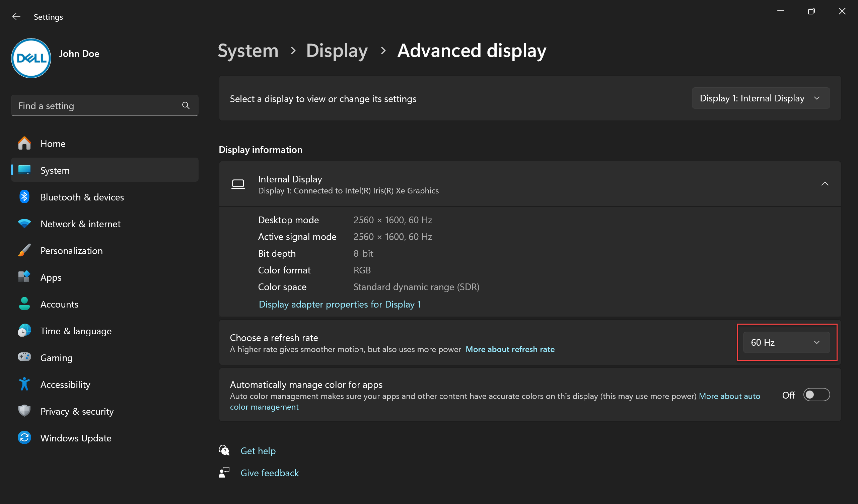Toggle Automatically manage color for apps
The image size is (858, 504).
pyautogui.click(x=817, y=394)
